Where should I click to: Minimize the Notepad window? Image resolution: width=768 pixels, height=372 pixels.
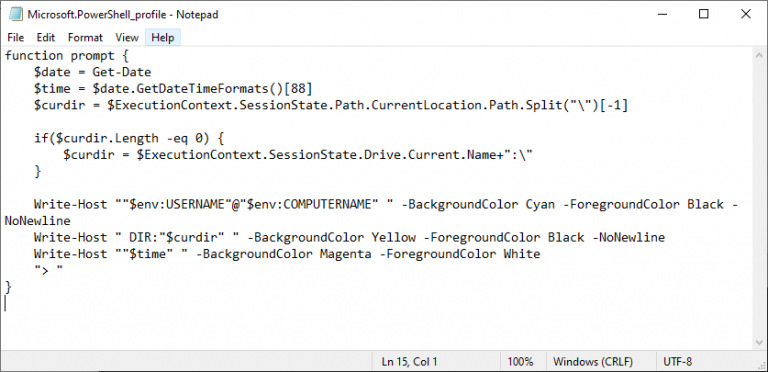[x=662, y=14]
